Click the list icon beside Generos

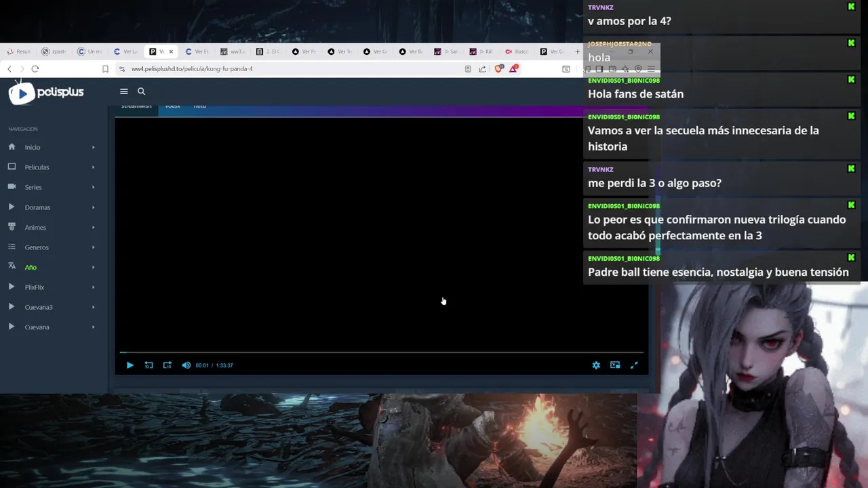click(x=12, y=247)
